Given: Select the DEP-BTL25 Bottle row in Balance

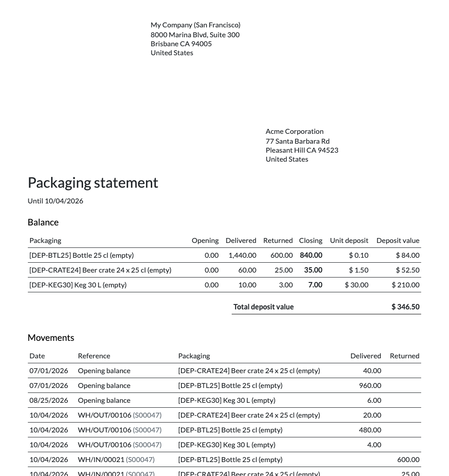Looking at the screenshot, I should point(224,256).
